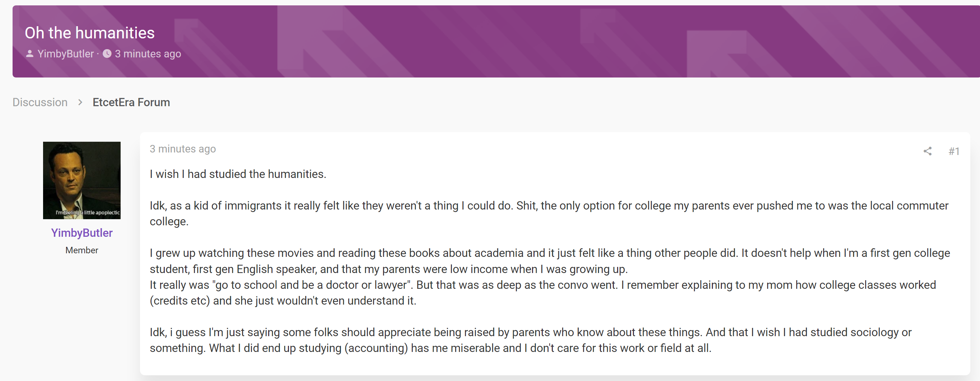Open YimbyButler's profile from the thread header
This screenshot has height=381, width=980.
click(x=65, y=53)
